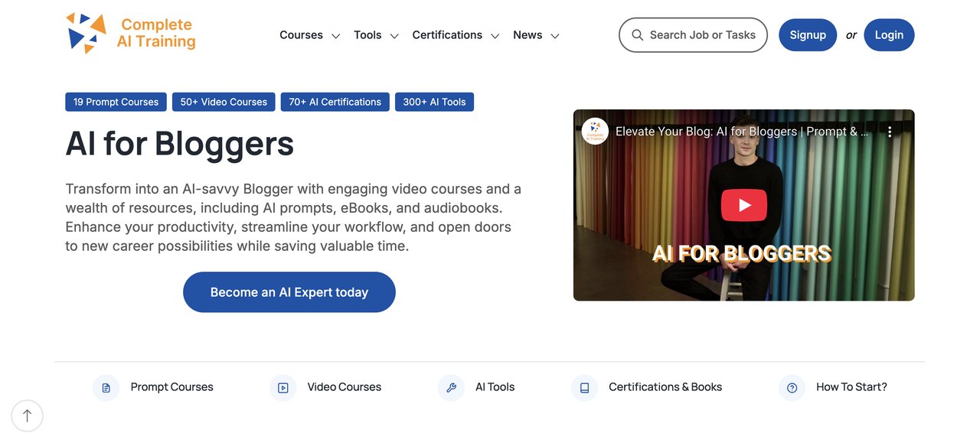Click the How To Start question icon
The height and width of the screenshot is (443, 980).
[792, 388]
